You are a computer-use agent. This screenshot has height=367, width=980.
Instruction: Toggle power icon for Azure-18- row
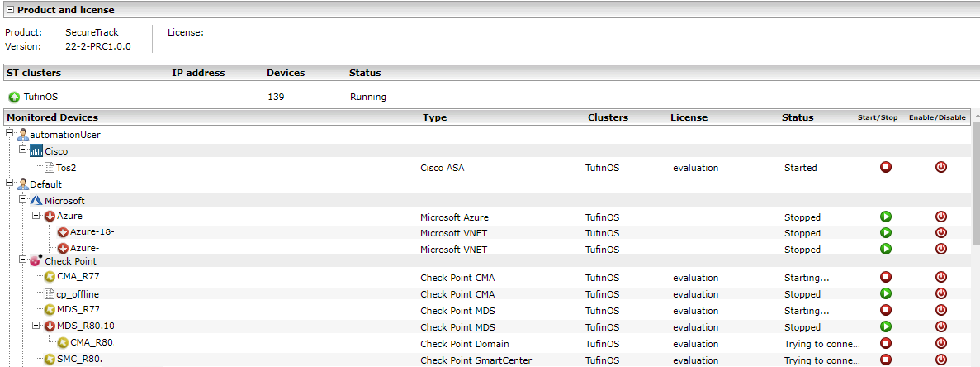coord(940,232)
